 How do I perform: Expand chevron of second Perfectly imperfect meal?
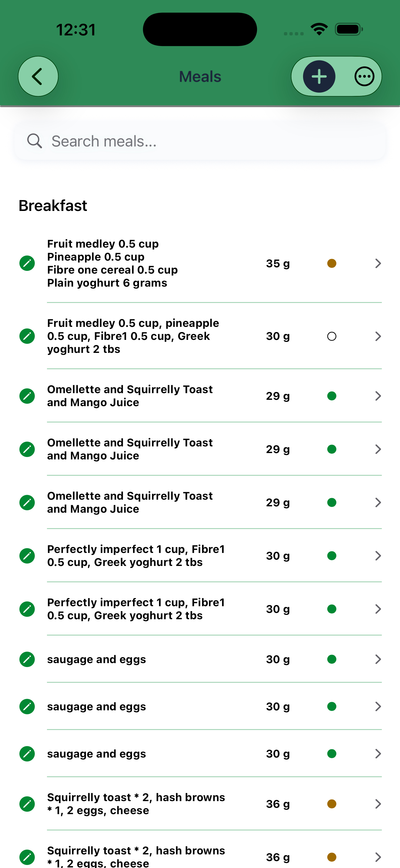click(x=378, y=609)
